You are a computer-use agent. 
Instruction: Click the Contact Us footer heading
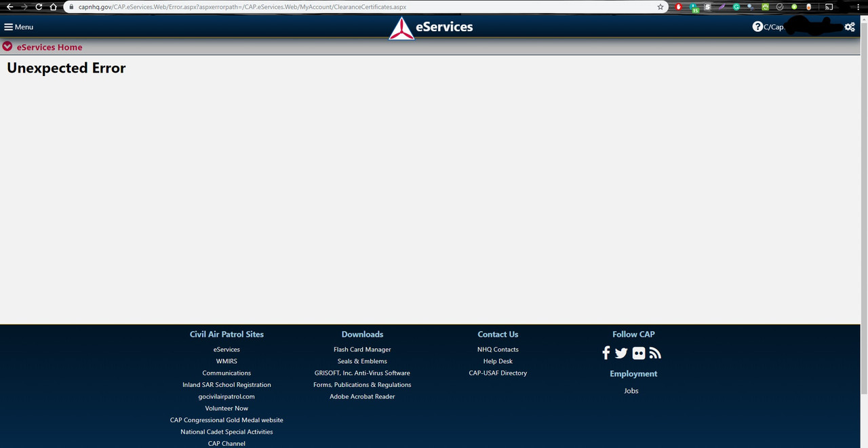point(498,334)
